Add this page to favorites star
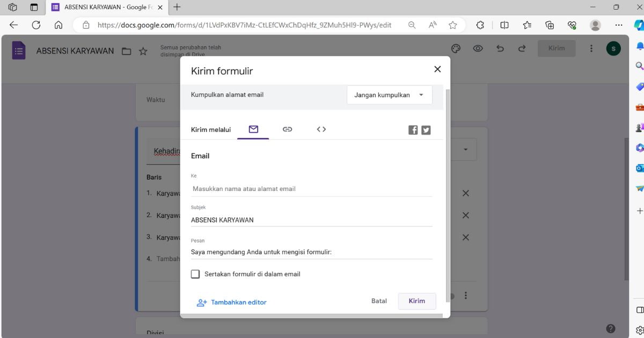 pos(453,25)
